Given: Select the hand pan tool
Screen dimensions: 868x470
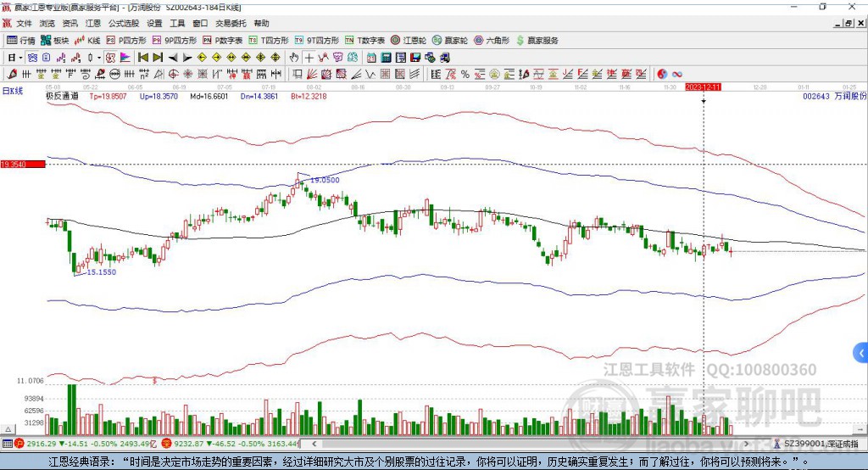Looking at the screenshot, I should pos(294,58).
